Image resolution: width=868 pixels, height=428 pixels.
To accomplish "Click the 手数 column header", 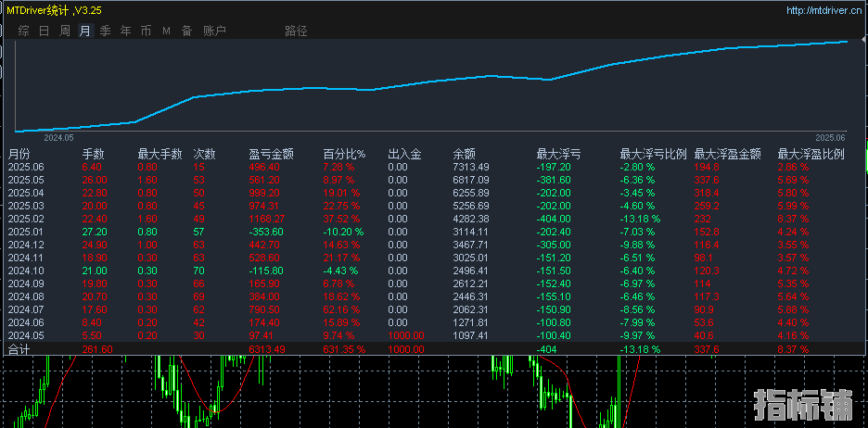I will click(x=93, y=155).
